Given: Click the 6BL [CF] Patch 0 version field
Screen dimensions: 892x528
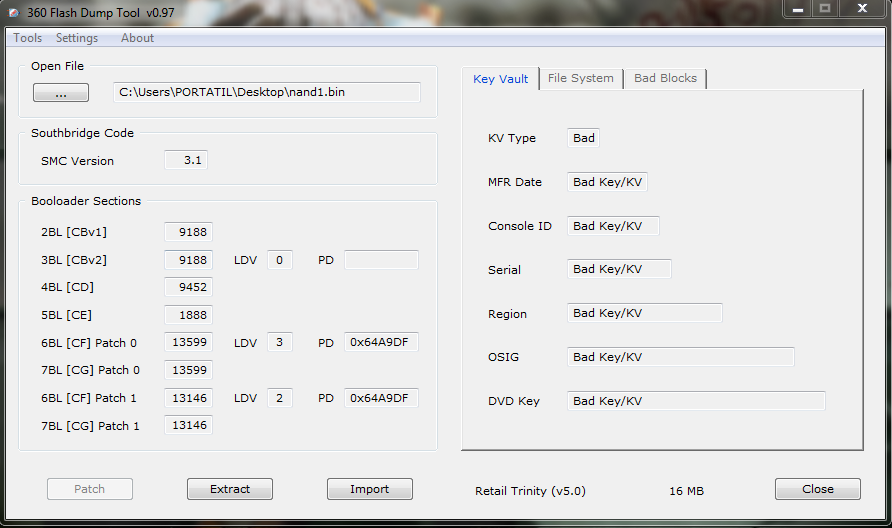Looking at the screenshot, I should point(188,343).
